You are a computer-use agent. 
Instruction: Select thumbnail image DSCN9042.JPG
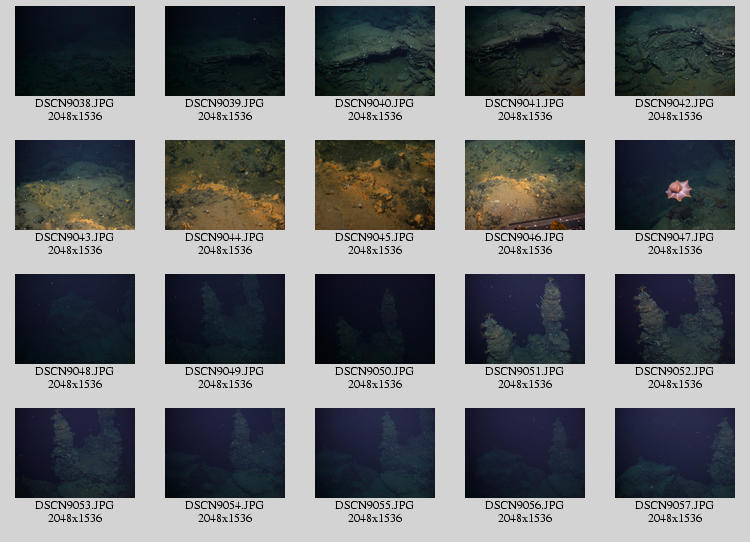(675, 51)
